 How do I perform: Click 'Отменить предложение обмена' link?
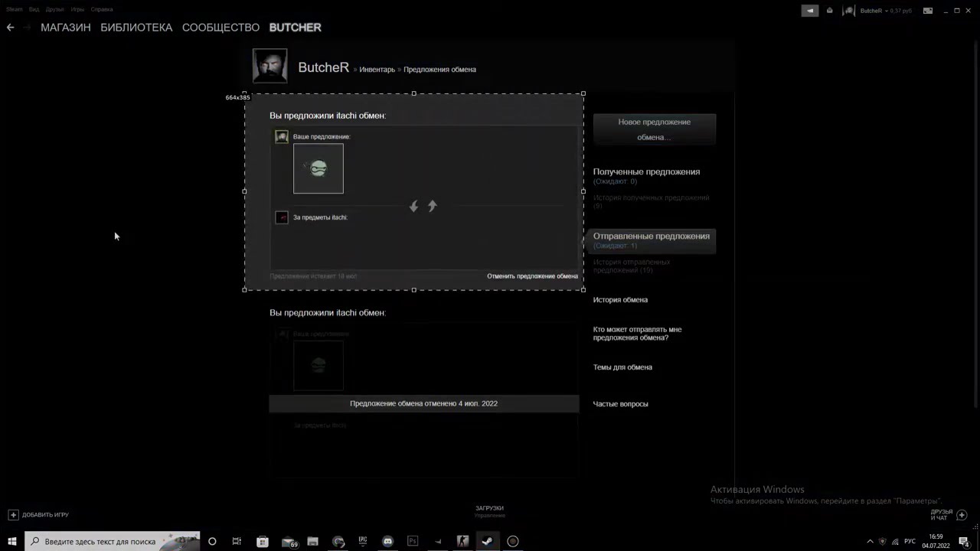point(532,276)
